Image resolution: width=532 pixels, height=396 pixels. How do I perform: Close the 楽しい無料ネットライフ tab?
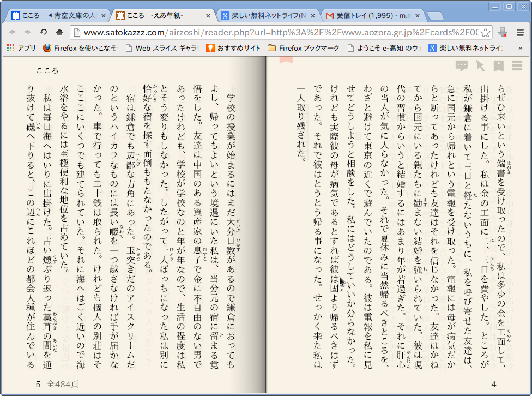[313, 16]
